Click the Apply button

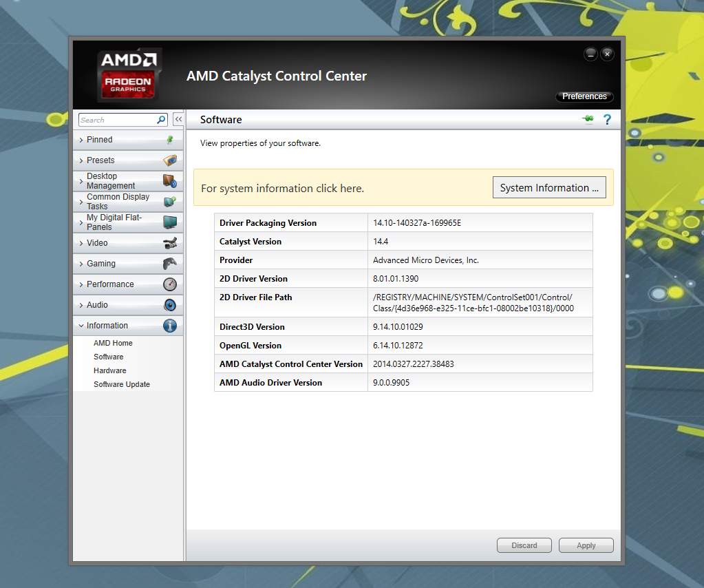586,545
